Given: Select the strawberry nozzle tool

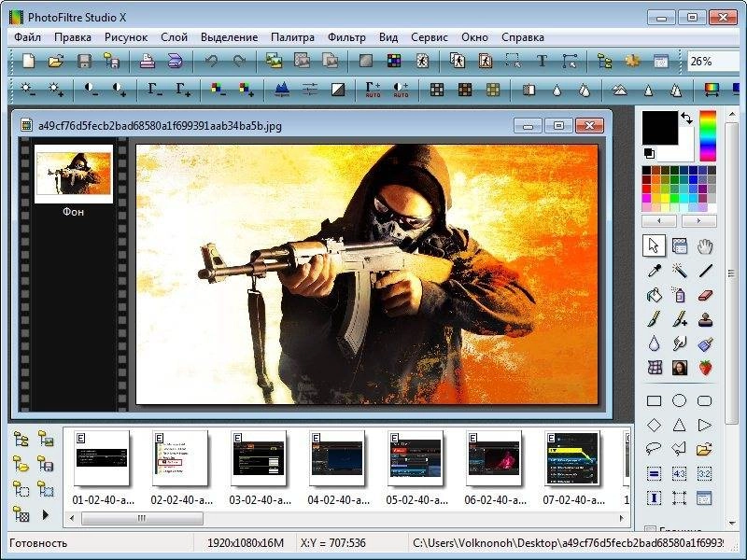Looking at the screenshot, I should click(x=705, y=367).
